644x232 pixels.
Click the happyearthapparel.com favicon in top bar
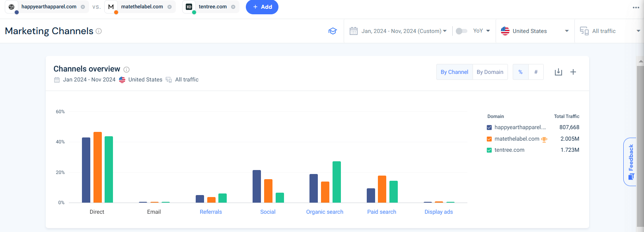[x=12, y=7]
